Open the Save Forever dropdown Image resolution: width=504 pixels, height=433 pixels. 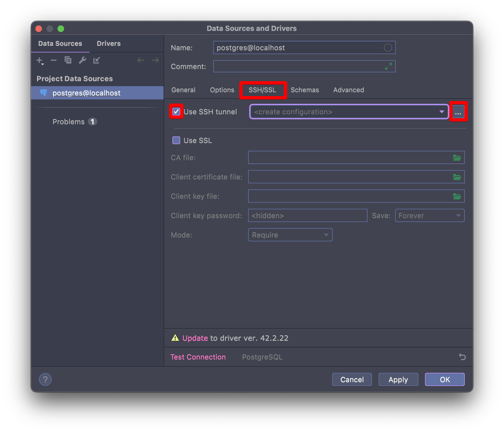tap(430, 215)
